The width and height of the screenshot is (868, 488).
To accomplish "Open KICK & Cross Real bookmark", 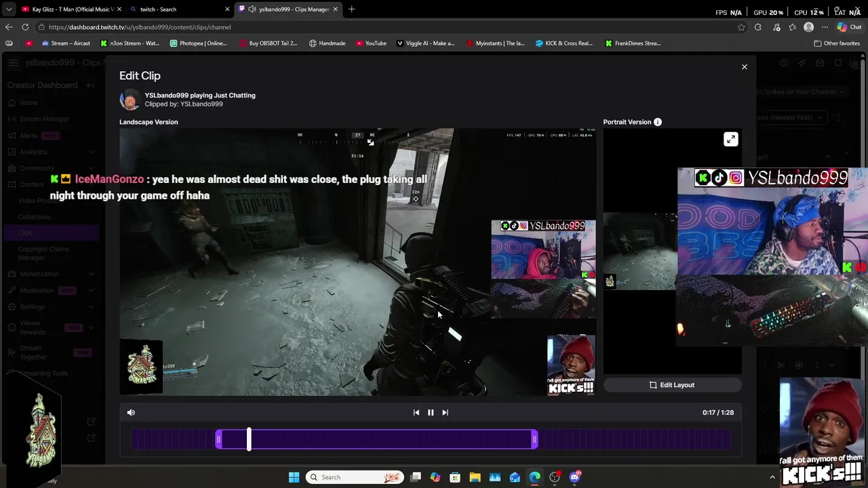I will [564, 43].
